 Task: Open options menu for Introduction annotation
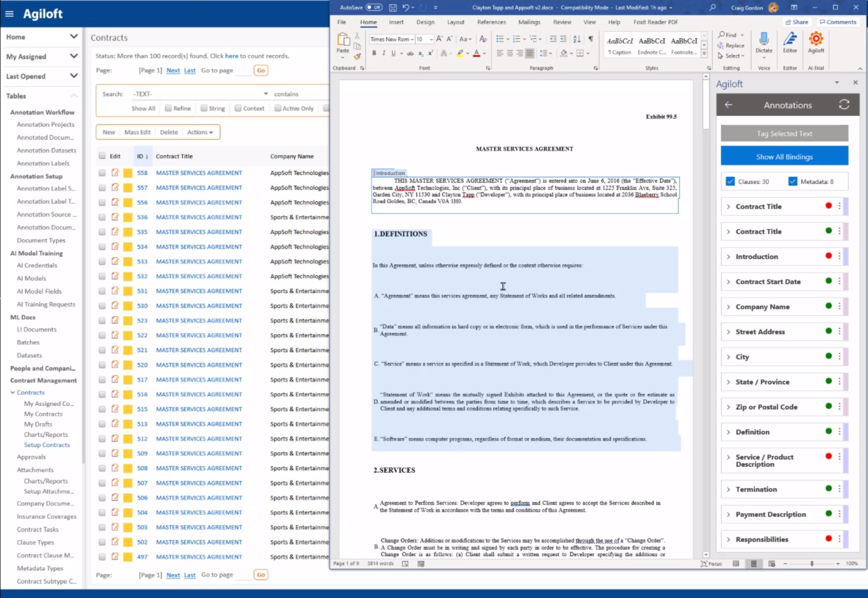click(x=839, y=256)
